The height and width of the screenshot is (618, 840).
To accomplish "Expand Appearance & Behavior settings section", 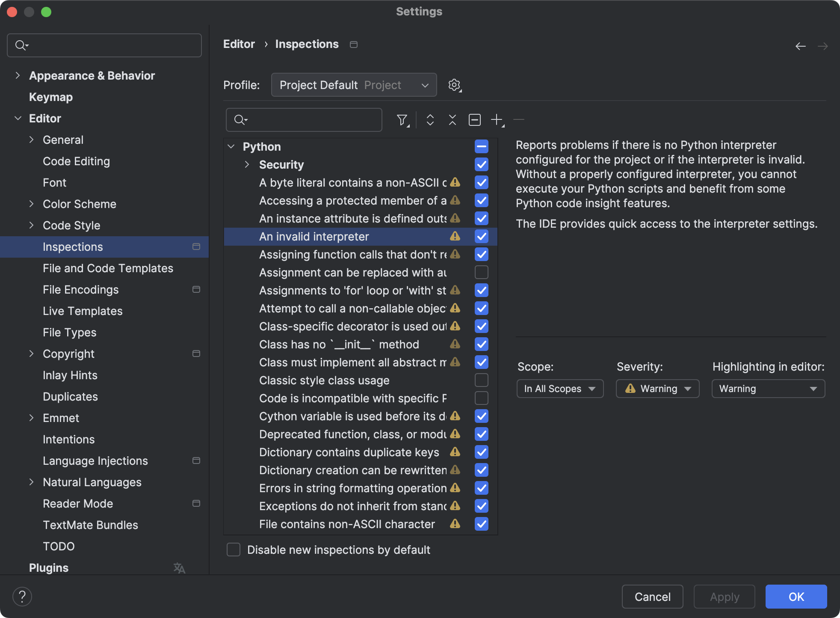I will (x=18, y=75).
